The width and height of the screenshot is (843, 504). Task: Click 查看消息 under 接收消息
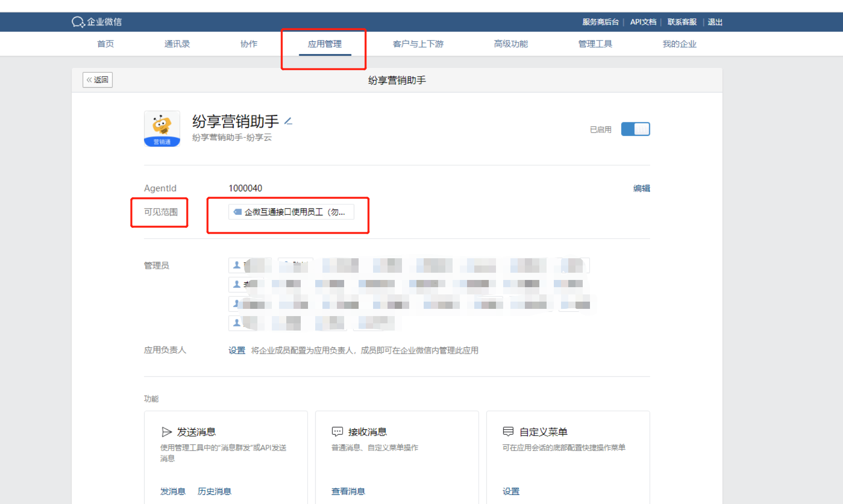point(348,491)
